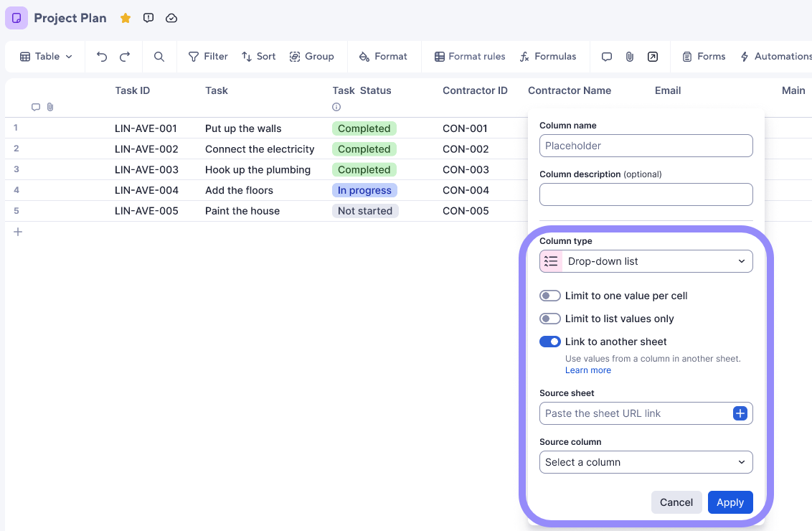This screenshot has height=531, width=812.
Task: Click the undo arrow icon
Action: (x=101, y=56)
